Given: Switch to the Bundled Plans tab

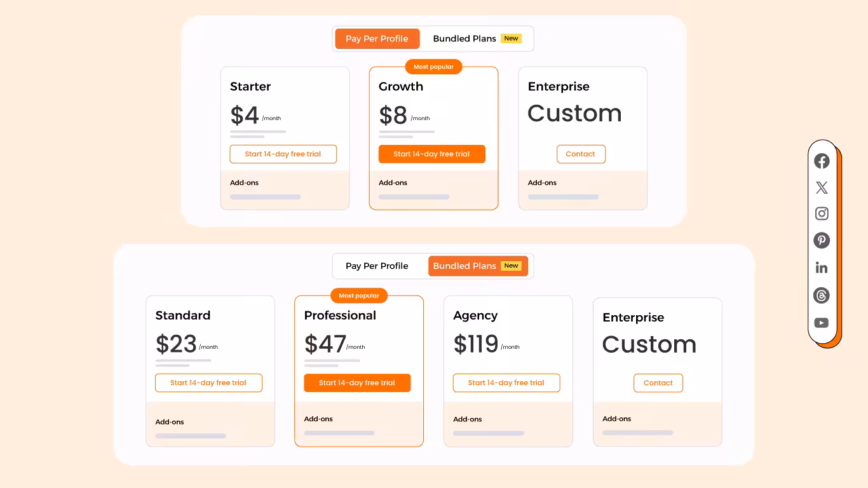Looking at the screenshot, I should tap(465, 38).
